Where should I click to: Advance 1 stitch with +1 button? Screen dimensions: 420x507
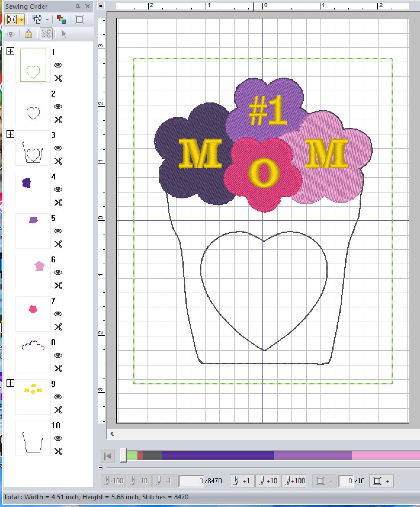tap(242, 481)
